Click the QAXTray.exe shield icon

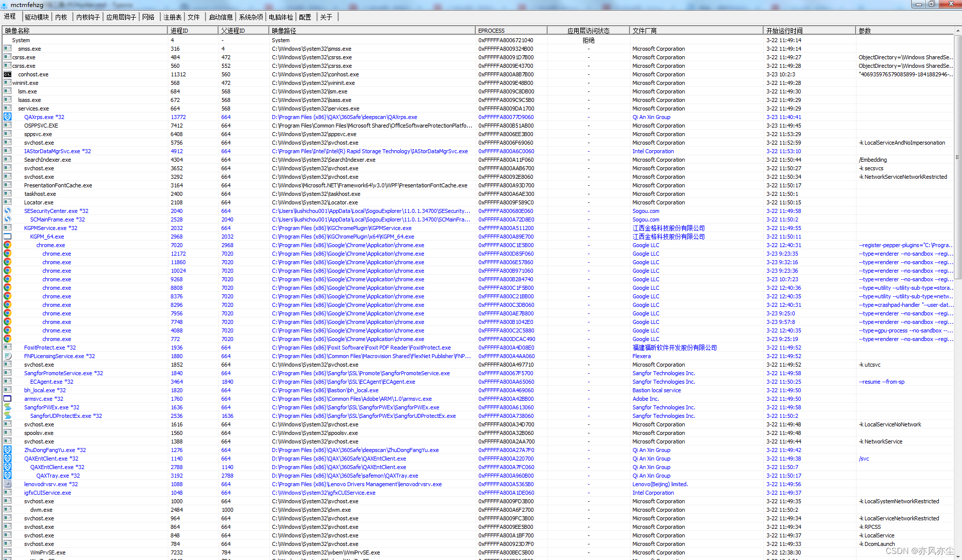coord(8,476)
